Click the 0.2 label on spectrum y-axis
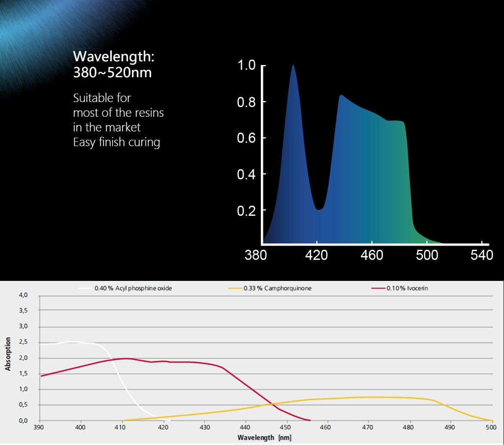 tap(246, 211)
